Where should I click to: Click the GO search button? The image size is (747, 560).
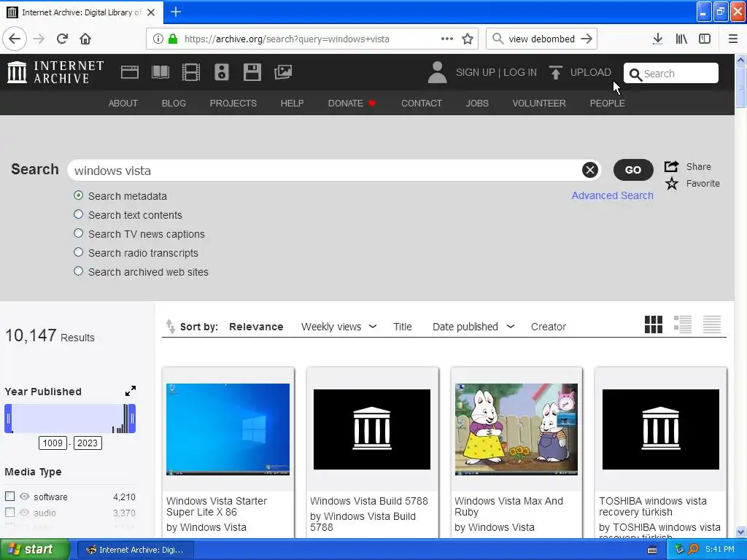pyautogui.click(x=633, y=170)
